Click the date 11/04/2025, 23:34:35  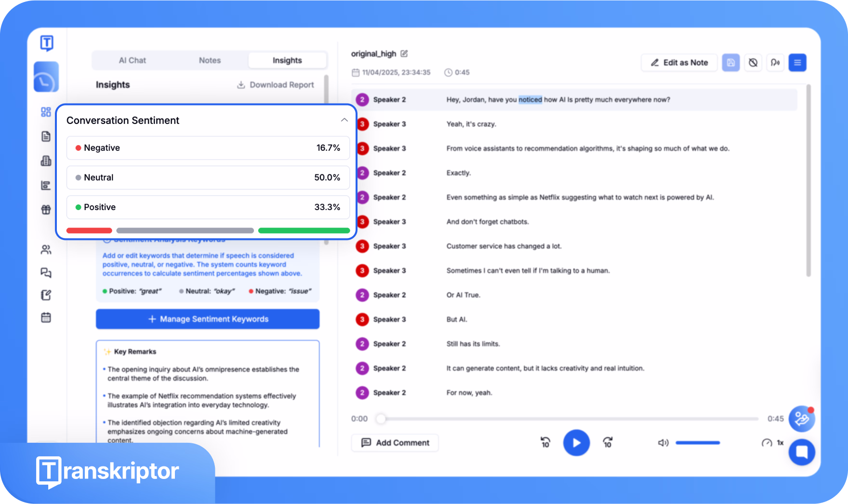(x=396, y=72)
